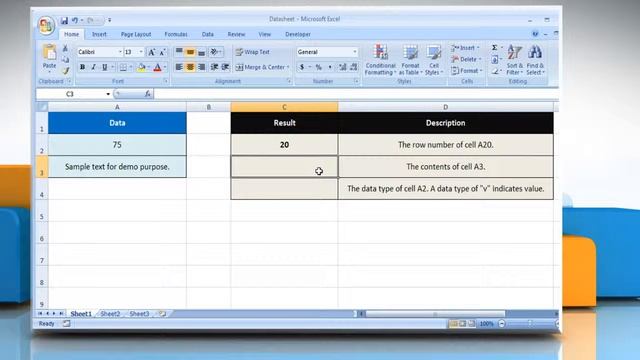Open the Data ribbon tab

coord(208,34)
